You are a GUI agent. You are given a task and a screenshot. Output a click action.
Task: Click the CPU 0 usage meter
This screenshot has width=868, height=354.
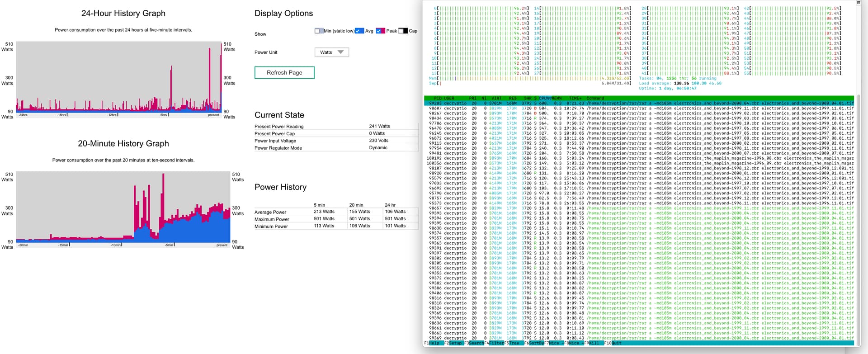481,8
